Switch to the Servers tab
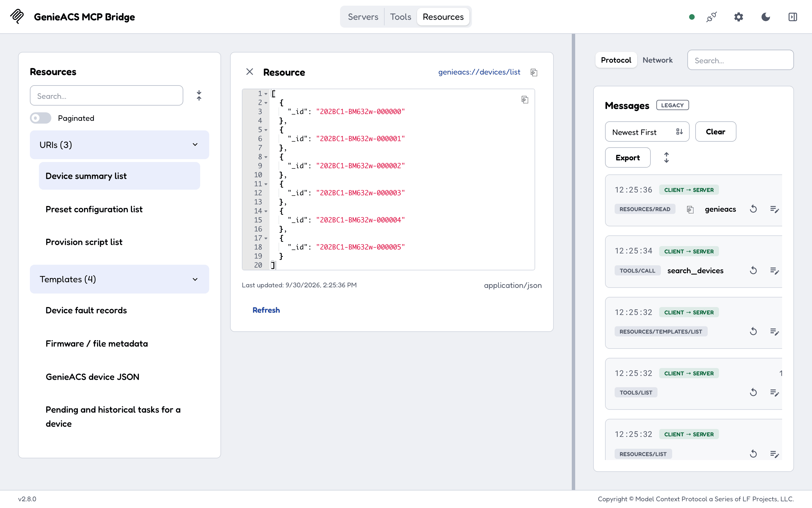The width and height of the screenshot is (812, 508). 363,17
